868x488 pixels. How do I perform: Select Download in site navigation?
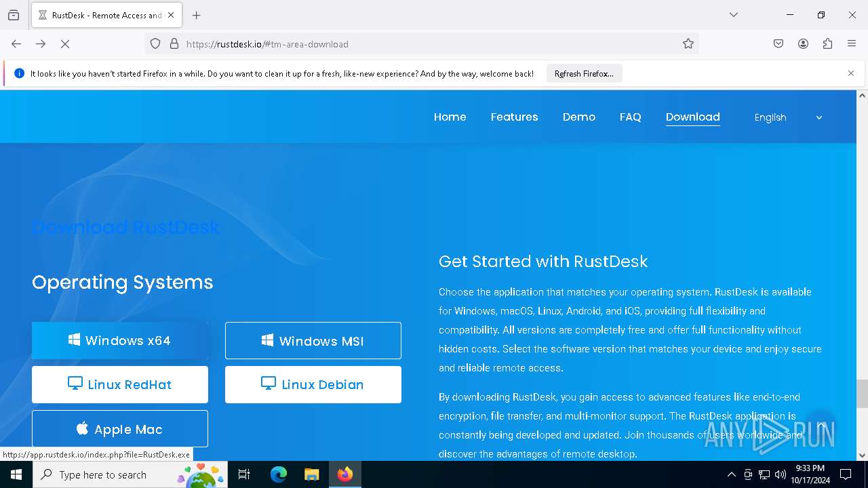coord(692,117)
